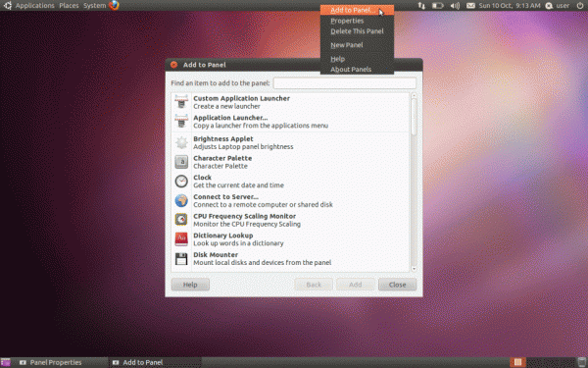This screenshot has height=368, width=588.
Task: Select Delete This Panel menu entry
Action: [357, 31]
